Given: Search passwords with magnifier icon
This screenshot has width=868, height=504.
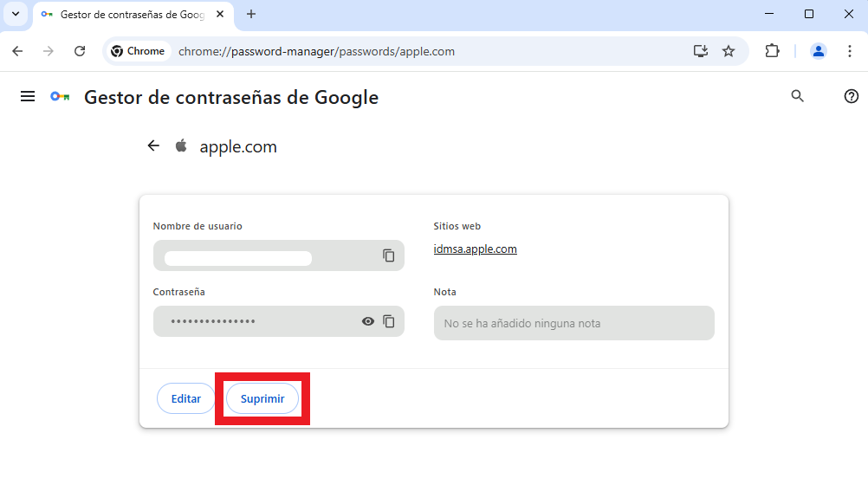Looking at the screenshot, I should pos(797,96).
